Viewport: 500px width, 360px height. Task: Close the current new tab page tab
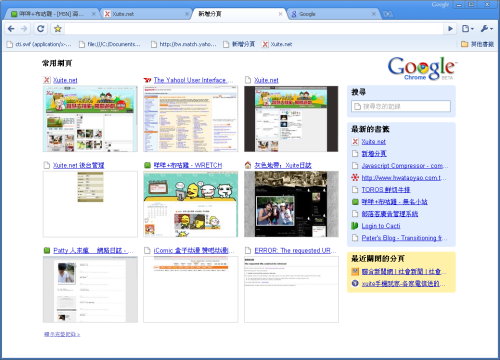click(x=280, y=14)
